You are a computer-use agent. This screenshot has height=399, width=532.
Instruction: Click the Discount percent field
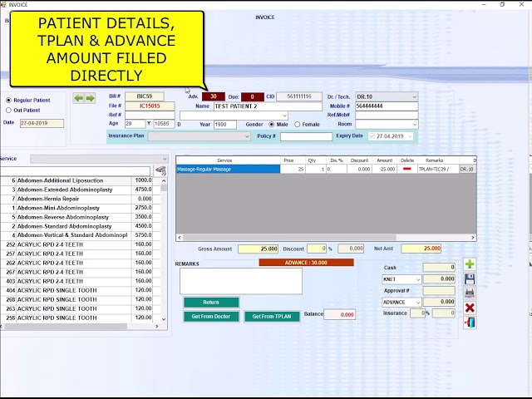(317, 249)
